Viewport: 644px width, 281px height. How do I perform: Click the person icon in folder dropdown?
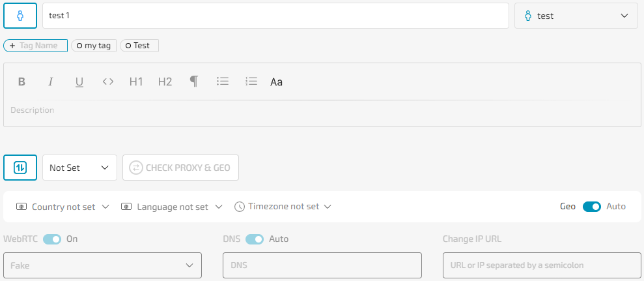pyautogui.click(x=528, y=16)
